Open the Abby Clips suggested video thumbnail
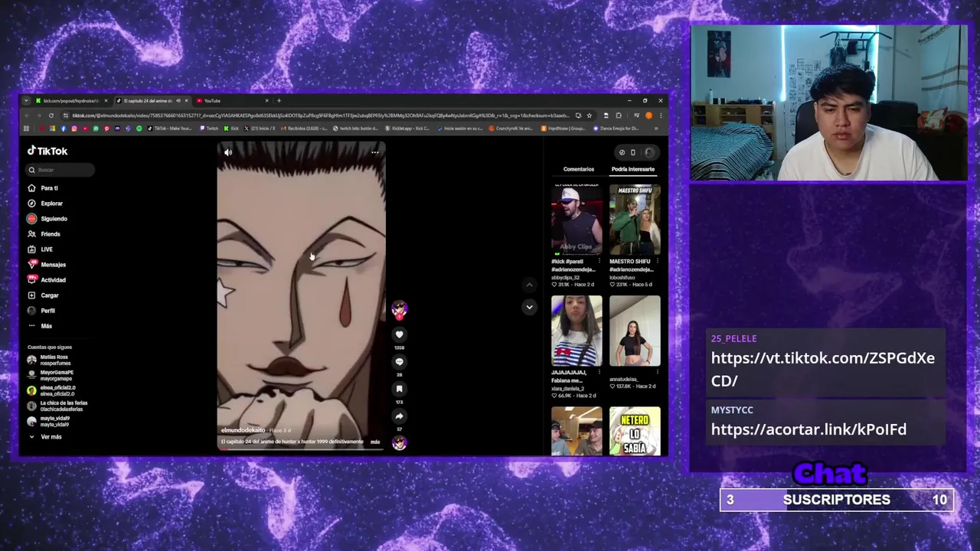 (577, 220)
